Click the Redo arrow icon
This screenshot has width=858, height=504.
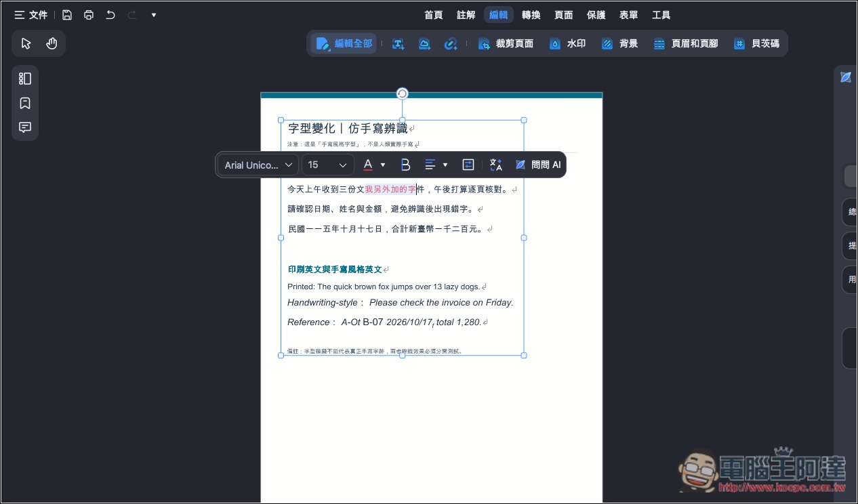(x=132, y=15)
